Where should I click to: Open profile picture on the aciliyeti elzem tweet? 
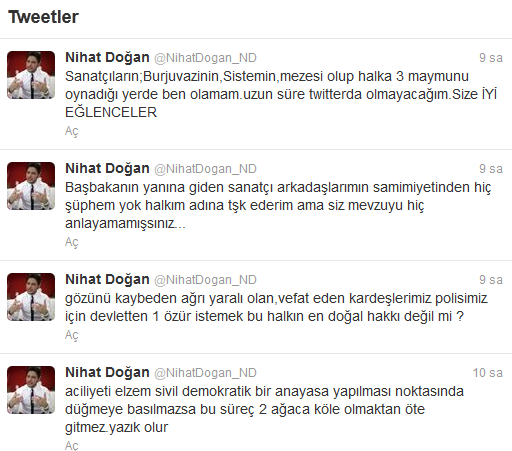pyautogui.click(x=31, y=390)
